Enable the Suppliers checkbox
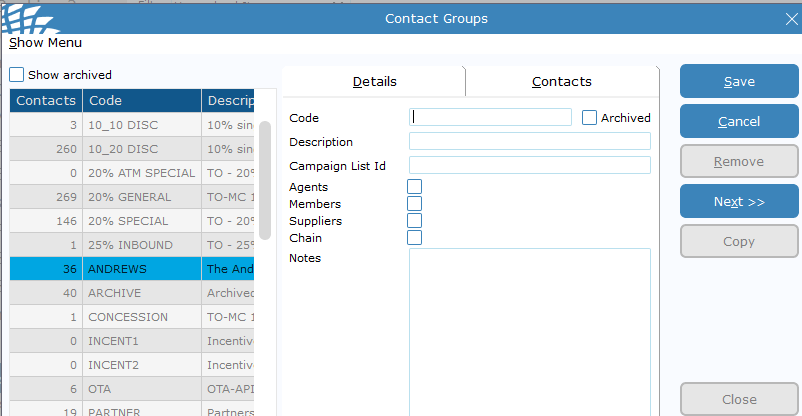The height and width of the screenshot is (416, 802). [414, 221]
